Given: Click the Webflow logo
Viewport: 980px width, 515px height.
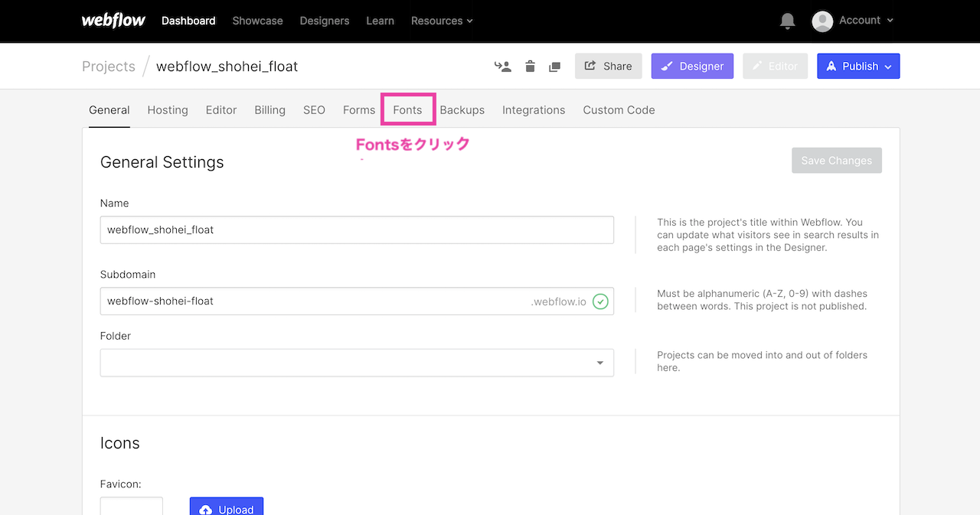Looking at the screenshot, I should [113, 21].
